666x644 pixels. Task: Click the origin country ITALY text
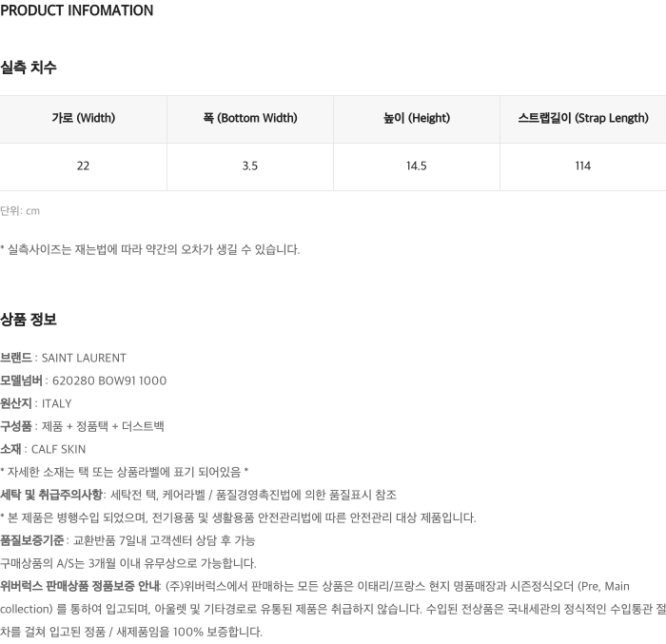click(56, 404)
